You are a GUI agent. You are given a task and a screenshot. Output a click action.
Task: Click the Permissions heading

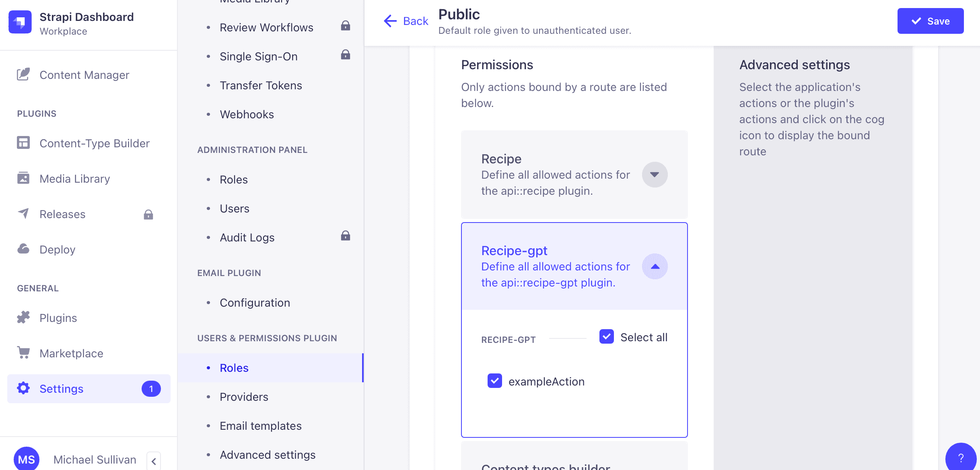tap(497, 64)
